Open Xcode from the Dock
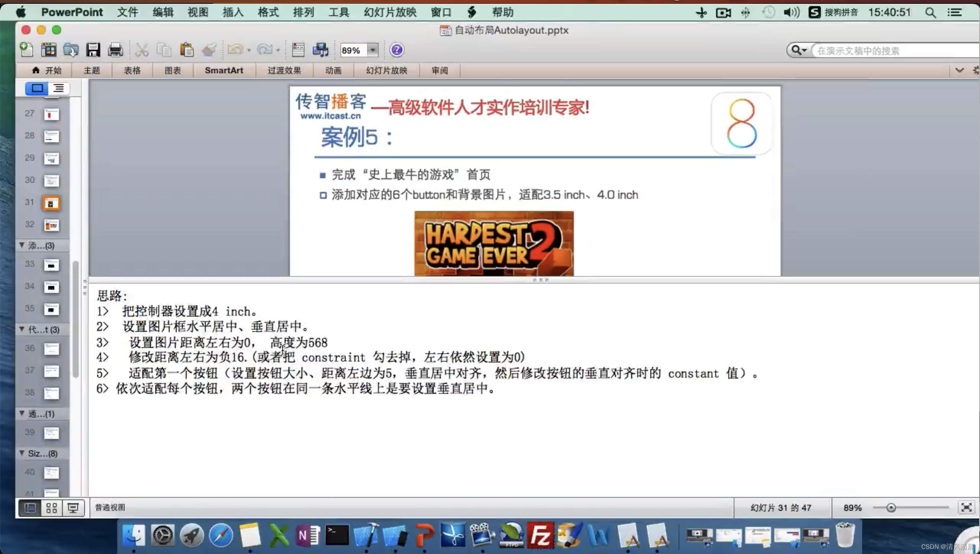This screenshot has width=980, height=554. pyautogui.click(x=366, y=535)
